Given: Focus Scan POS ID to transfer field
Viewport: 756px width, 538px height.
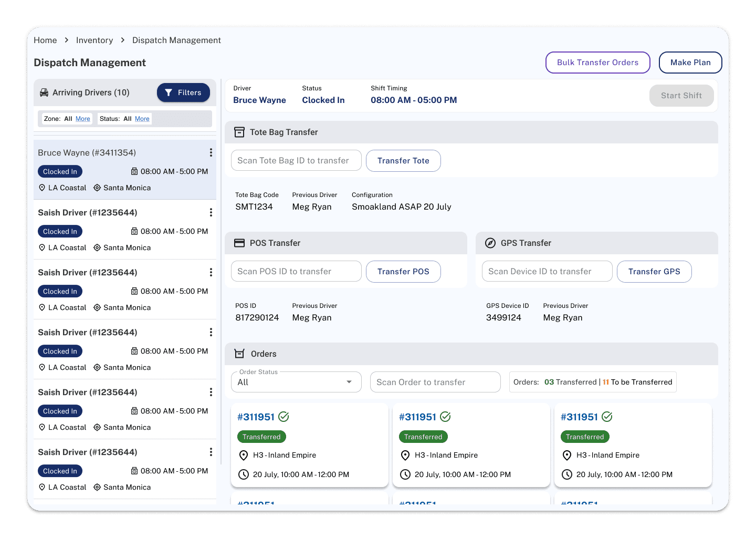Looking at the screenshot, I should pyautogui.click(x=296, y=271).
